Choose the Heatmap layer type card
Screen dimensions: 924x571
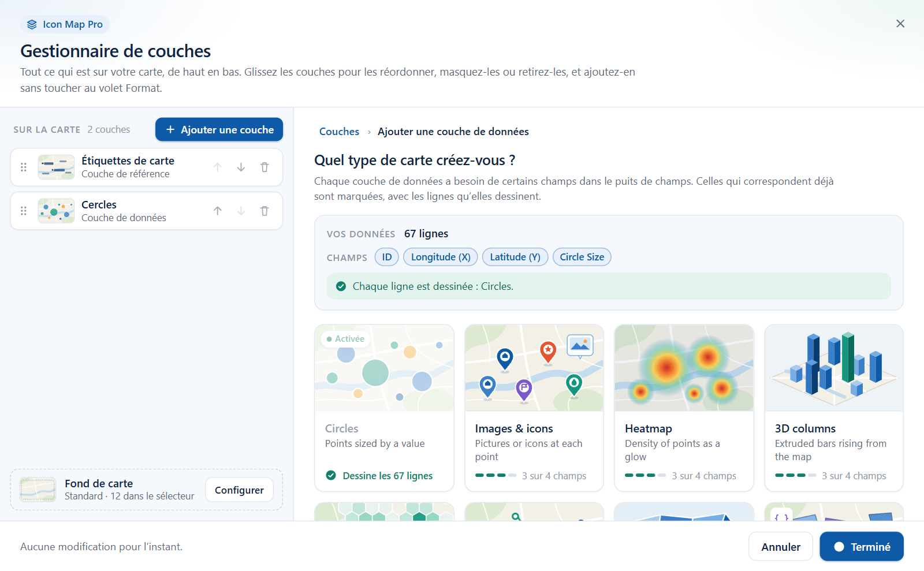point(684,408)
